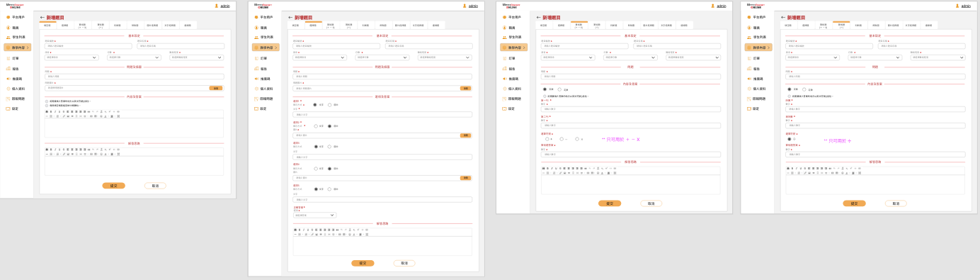Click 取消 button in first window
This screenshot has width=980, height=280.
[x=155, y=186]
